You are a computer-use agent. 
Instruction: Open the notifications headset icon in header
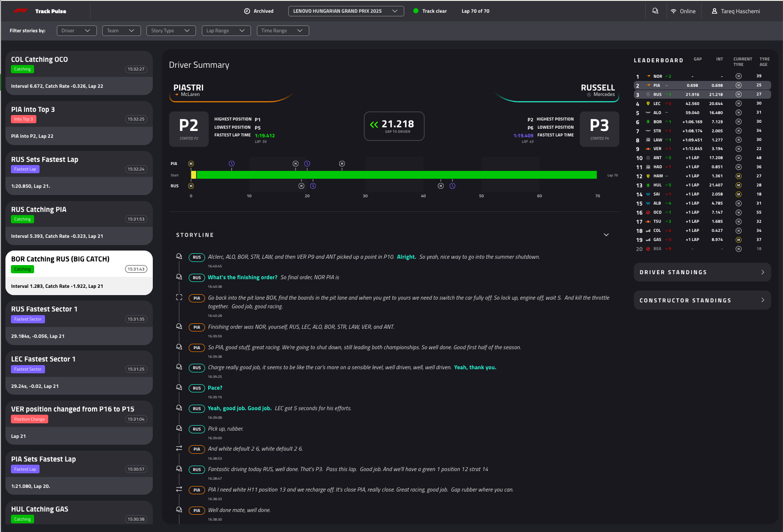tap(655, 11)
